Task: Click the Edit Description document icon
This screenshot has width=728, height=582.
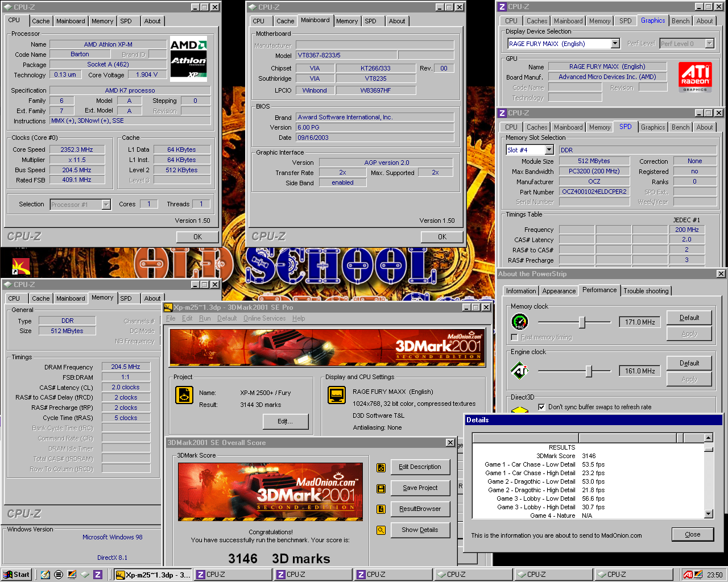Action: [x=381, y=467]
